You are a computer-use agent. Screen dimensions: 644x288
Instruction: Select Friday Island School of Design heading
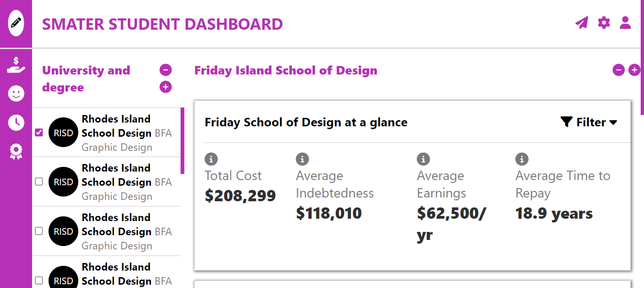click(x=286, y=70)
